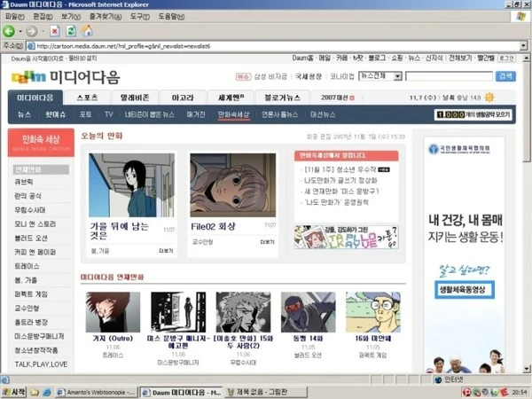Switch to the 블로거뉴스 tab

(282, 98)
